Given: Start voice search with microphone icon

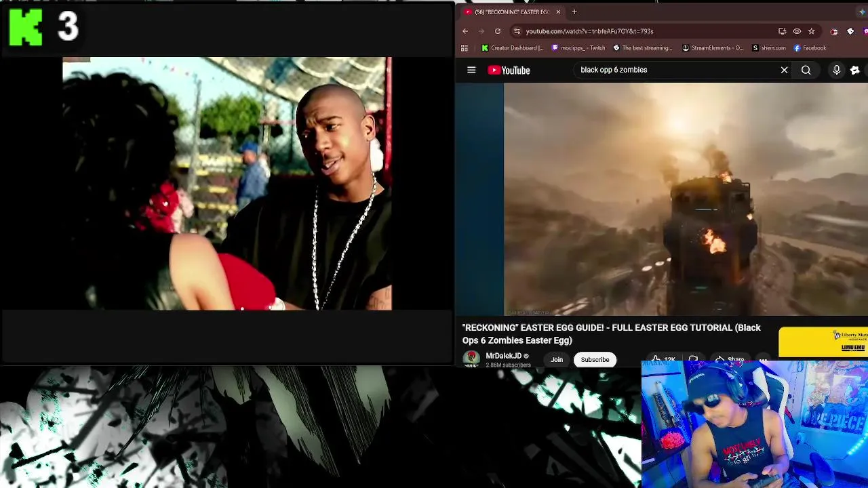Looking at the screenshot, I should 836,70.
